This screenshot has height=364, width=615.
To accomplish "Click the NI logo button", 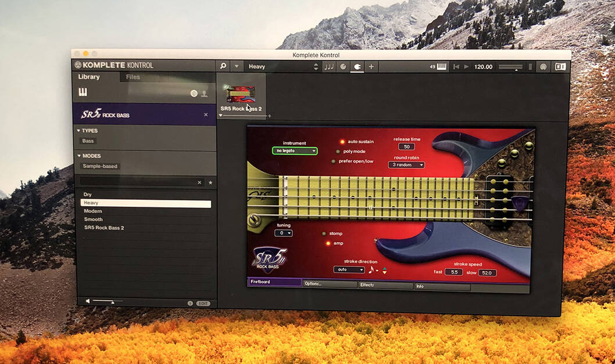I will coord(560,67).
